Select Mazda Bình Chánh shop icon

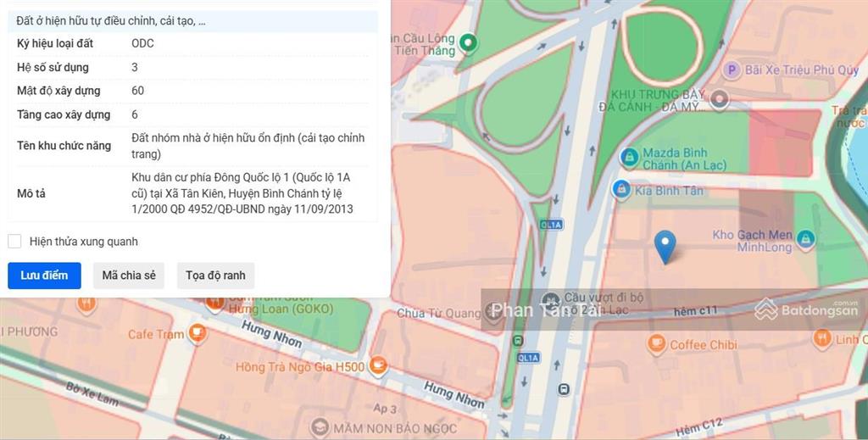pos(630,158)
